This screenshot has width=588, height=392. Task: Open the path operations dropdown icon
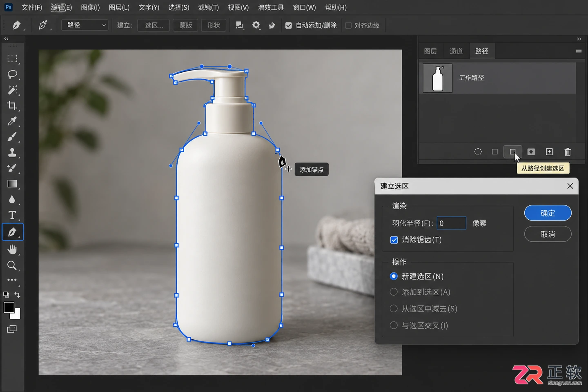point(240,25)
